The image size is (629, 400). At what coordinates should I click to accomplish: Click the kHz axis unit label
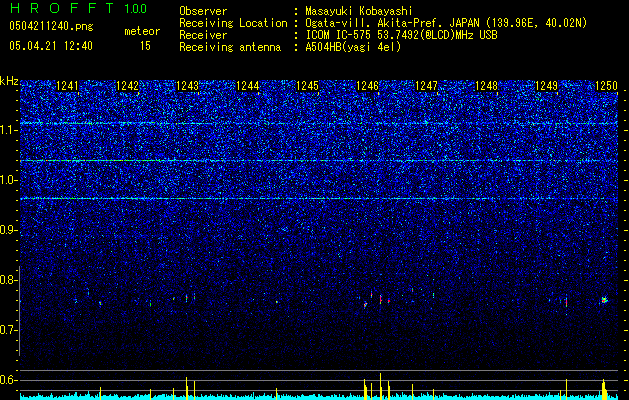coord(9,81)
